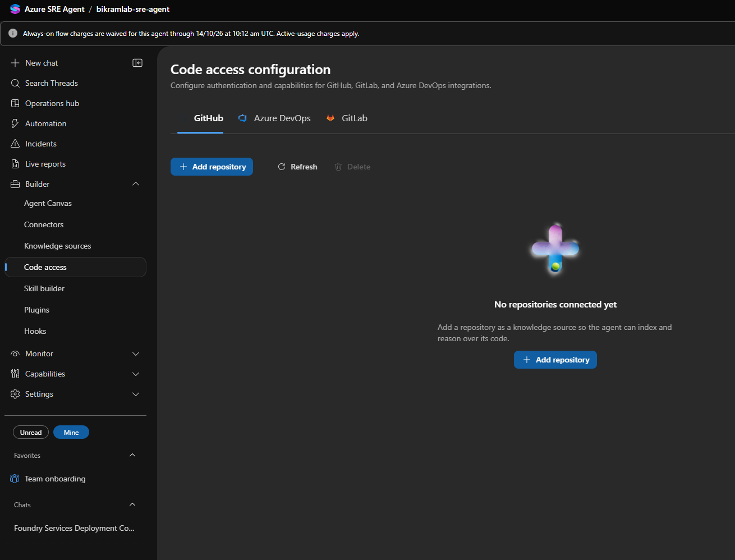
Task: Collapse the Chats list chevron
Action: click(x=132, y=504)
